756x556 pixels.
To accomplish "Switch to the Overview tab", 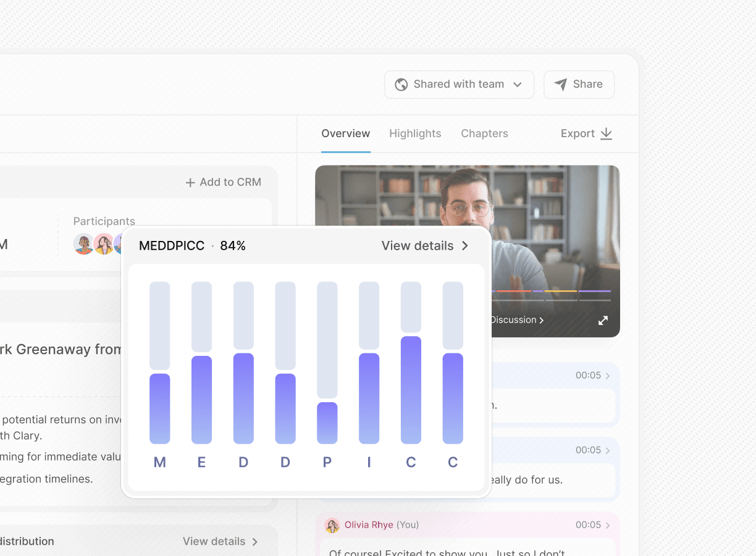I will pos(346,133).
